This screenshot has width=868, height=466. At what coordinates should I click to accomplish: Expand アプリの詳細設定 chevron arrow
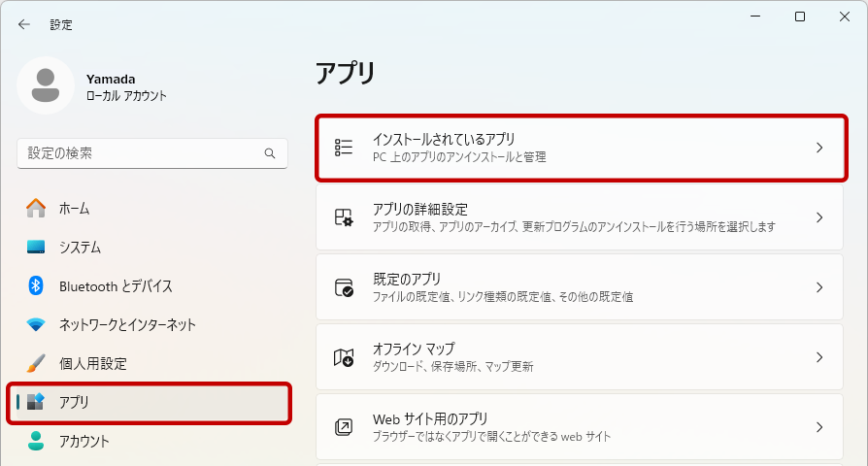(818, 217)
